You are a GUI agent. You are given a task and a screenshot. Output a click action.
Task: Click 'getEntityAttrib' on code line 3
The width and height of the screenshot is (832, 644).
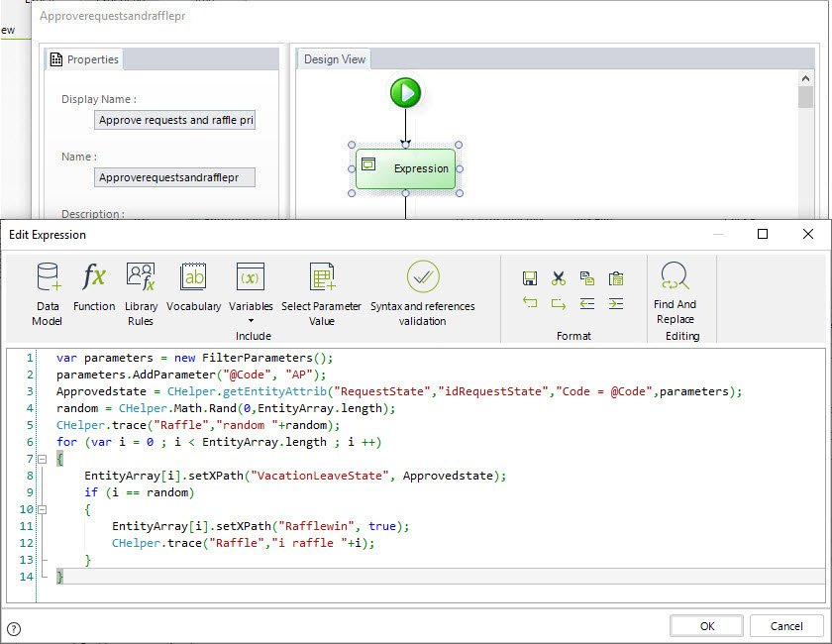pos(274,391)
